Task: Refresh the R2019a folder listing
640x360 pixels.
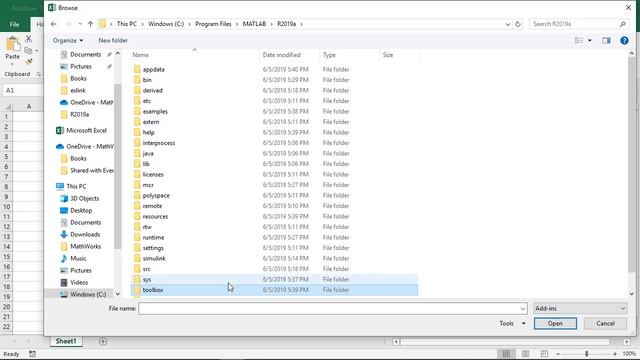Action: click(x=518, y=24)
